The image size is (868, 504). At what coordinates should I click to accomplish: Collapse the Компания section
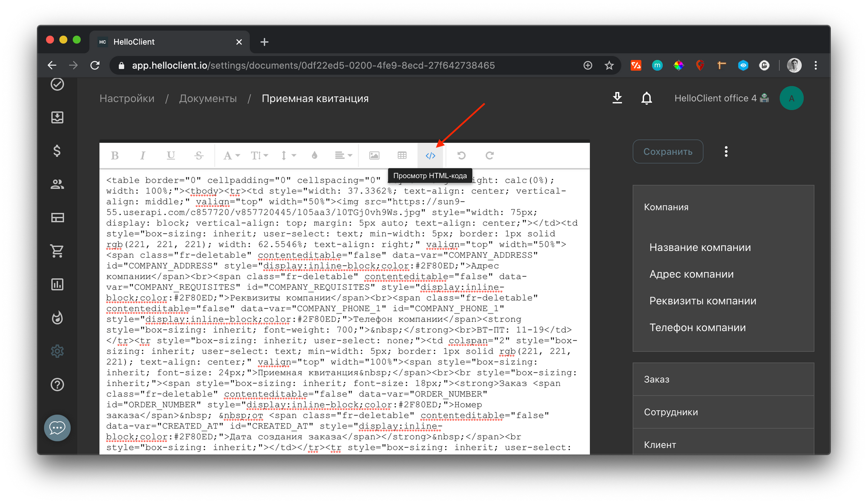pyautogui.click(x=723, y=207)
